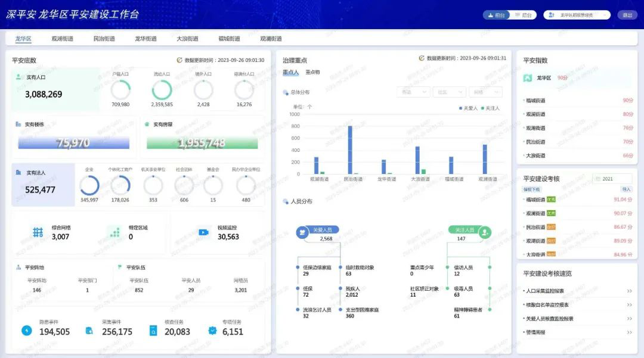Click the 特定区域 dotted area icon
The height and width of the screenshot is (358, 644).
tap(114, 232)
